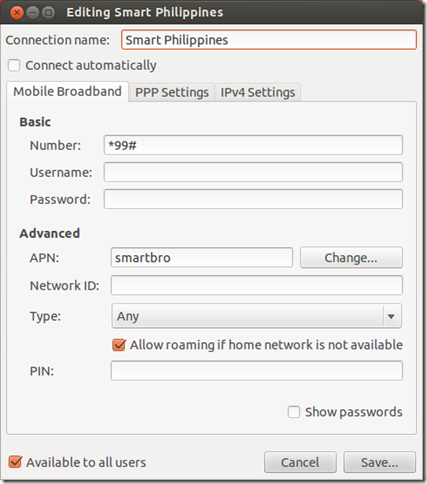
Task: Uncheck Available to all users
Action: click(15, 462)
